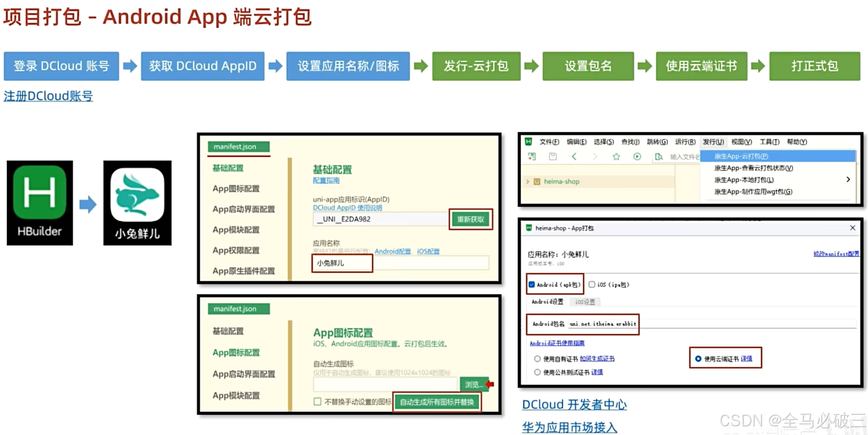Click the run play circle icon
This screenshot has width=868, height=435.
pos(637,156)
